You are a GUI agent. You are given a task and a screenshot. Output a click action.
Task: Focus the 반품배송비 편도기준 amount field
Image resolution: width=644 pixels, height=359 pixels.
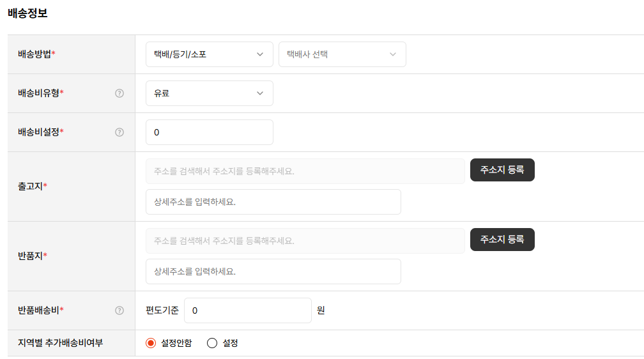pyautogui.click(x=247, y=310)
